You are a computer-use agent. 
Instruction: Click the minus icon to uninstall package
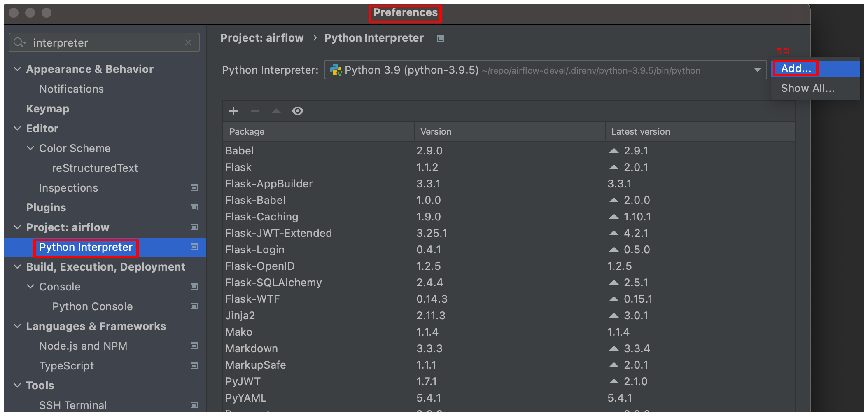[x=255, y=111]
